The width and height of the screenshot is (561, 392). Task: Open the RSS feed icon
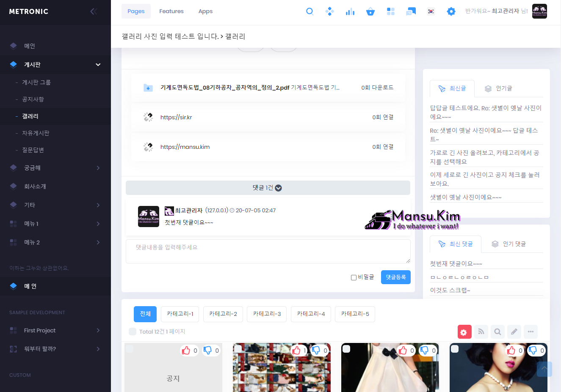click(481, 332)
